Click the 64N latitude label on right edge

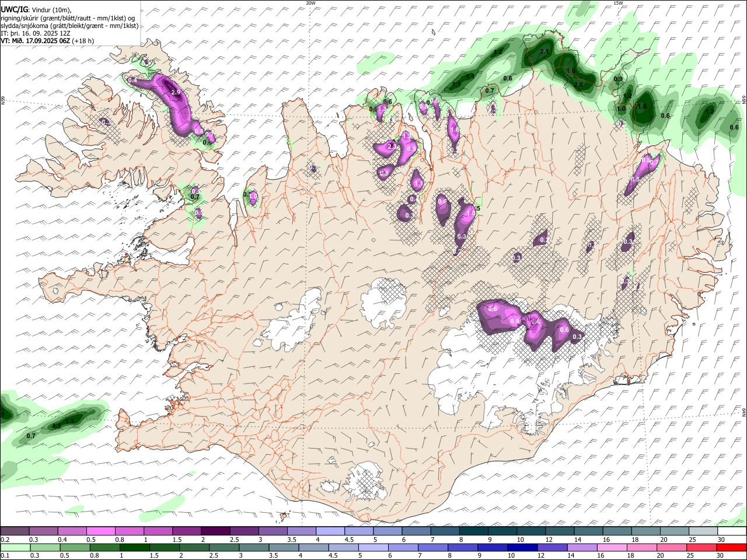[x=744, y=411]
